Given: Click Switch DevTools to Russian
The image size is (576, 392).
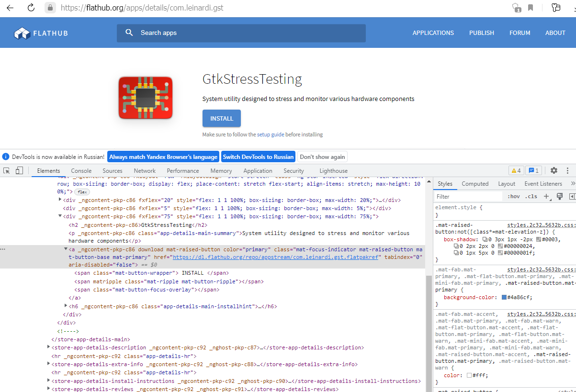Looking at the screenshot, I should [x=259, y=157].
